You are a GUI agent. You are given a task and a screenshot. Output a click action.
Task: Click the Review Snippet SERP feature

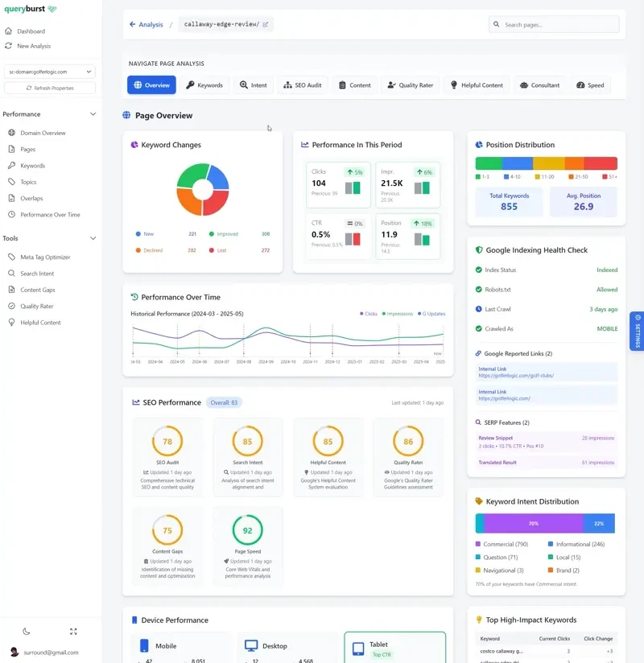click(547, 442)
